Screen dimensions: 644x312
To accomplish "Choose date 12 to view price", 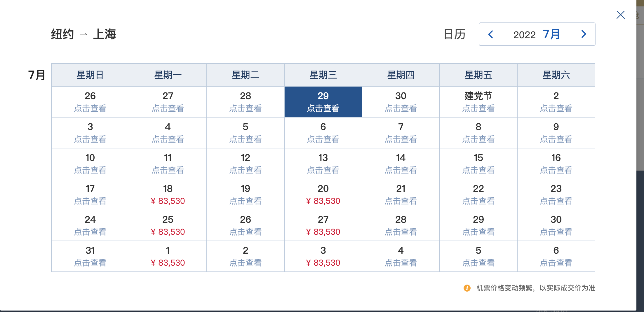I will pyautogui.click(x=246, y=164).
